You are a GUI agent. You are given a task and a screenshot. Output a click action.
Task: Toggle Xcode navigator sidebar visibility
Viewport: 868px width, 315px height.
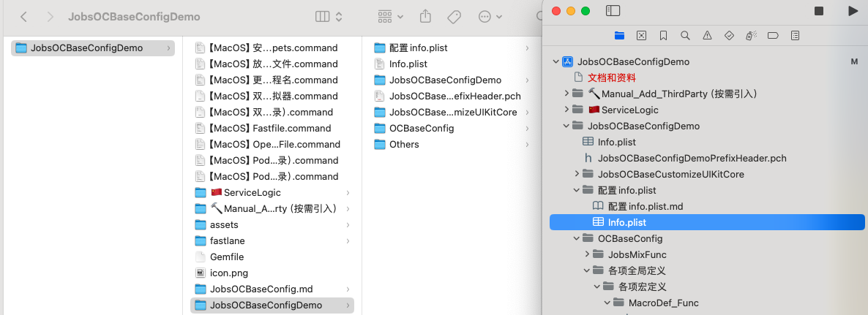[613, 10]
